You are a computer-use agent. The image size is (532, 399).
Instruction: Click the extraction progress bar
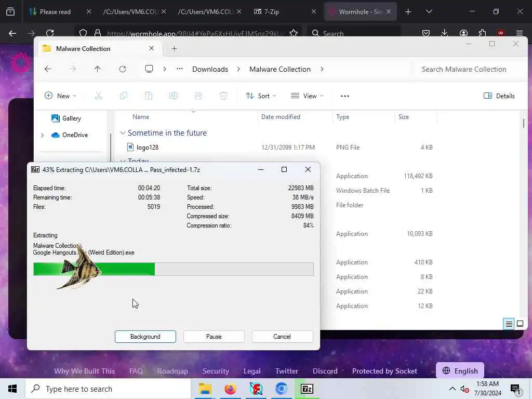[x=174, y=269]
